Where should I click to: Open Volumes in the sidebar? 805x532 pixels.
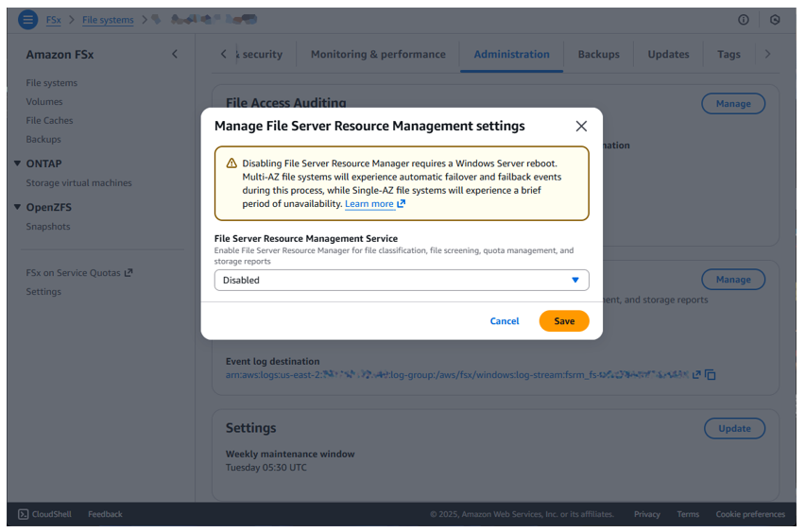coord(44,102)
